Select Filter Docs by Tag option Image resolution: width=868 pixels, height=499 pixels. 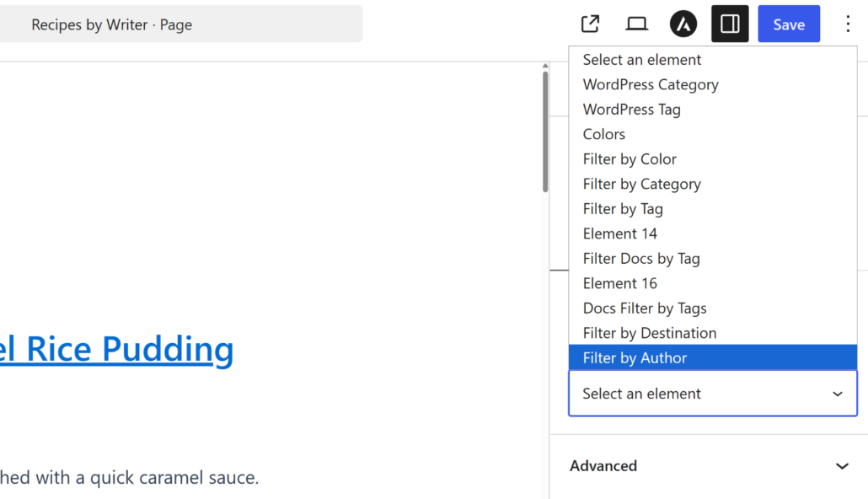[712, 259]
